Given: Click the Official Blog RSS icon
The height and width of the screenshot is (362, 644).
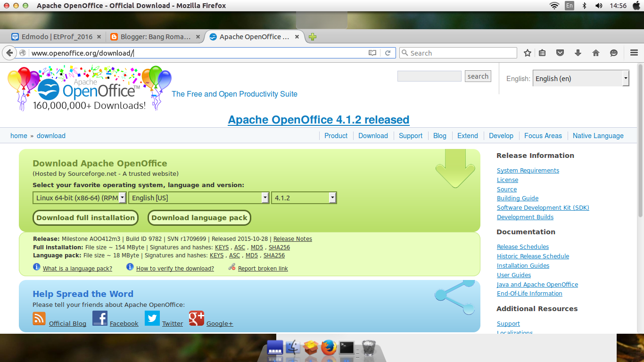Looking at the screenshot, I should tap(39, 319).
